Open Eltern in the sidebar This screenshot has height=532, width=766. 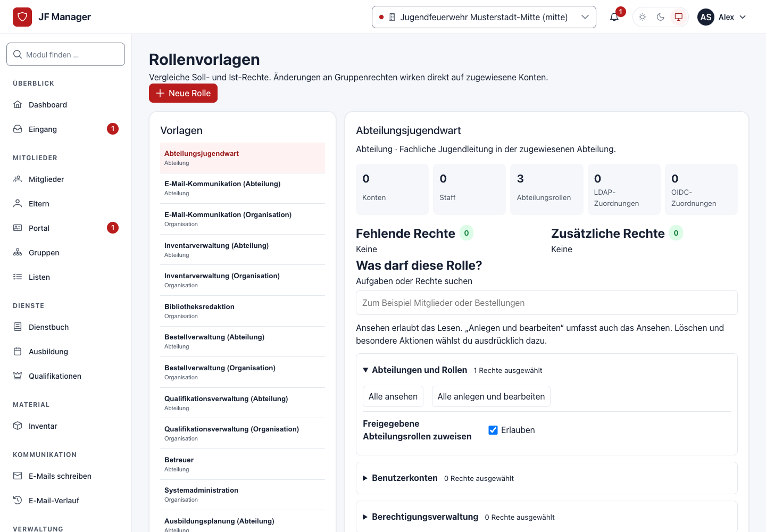point(66,204)
